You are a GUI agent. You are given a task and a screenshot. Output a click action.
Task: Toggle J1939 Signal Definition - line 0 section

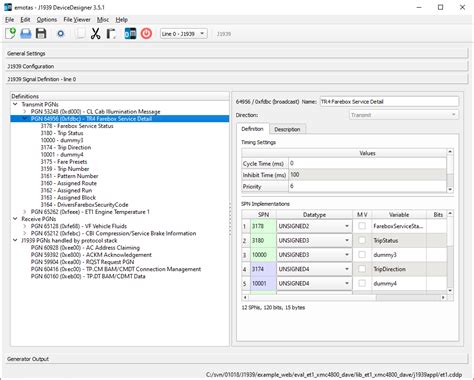(237, 79)
